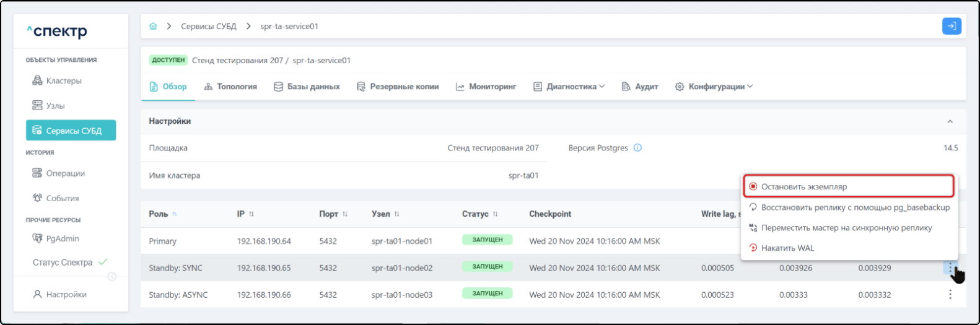Viewport: 980px width, 325px height.
Task: Sort table by Порт column
Action: click(x=345, y=214)
